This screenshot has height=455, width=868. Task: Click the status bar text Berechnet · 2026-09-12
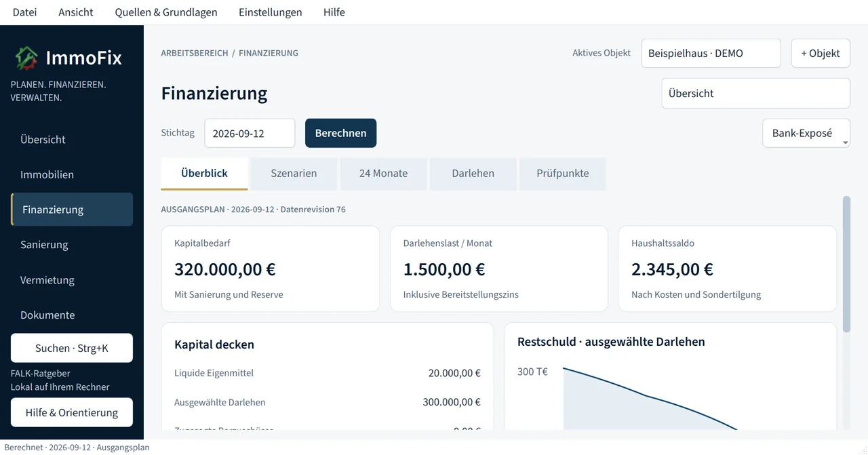(x=77, y=448)
